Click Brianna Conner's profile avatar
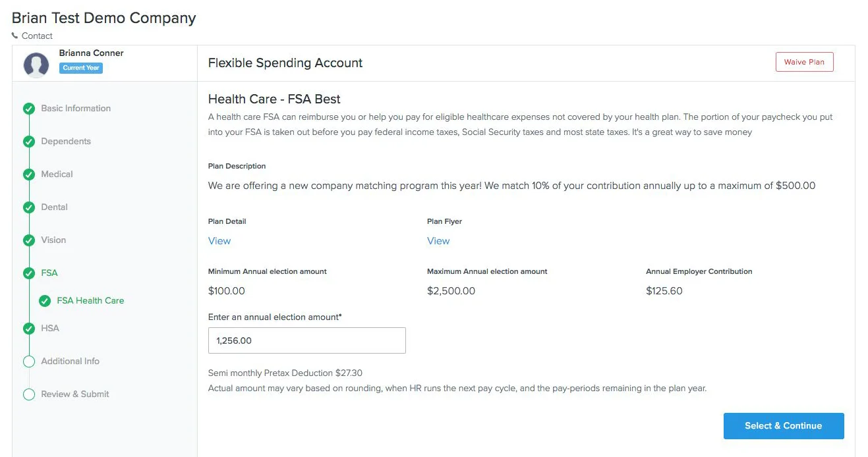This screenshot has height=457, width=868. tap(36, 65)
